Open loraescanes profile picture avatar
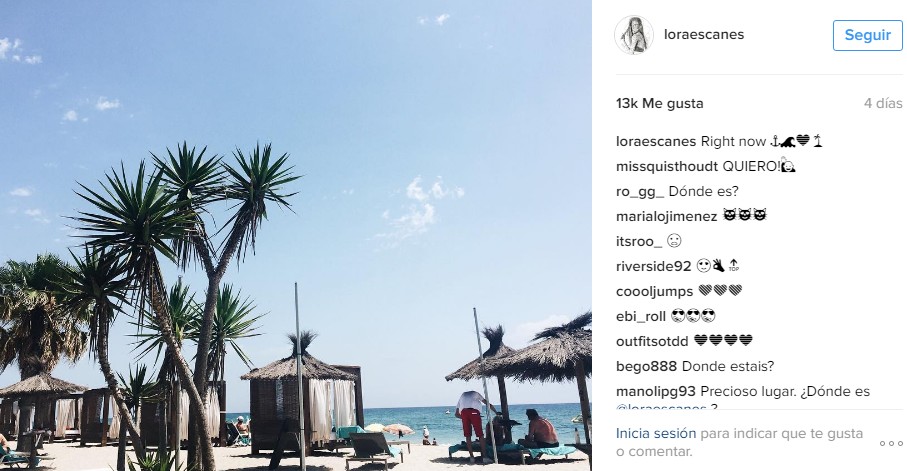Image resolution: width=907 pixels, height=471 pixels. click(x=634, y=35)
